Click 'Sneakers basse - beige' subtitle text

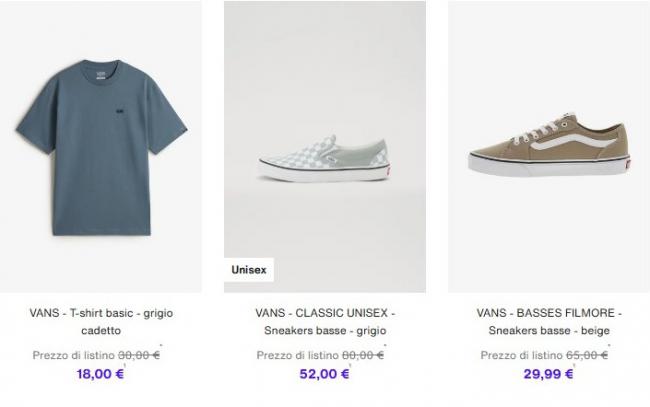tap(549, 331)
